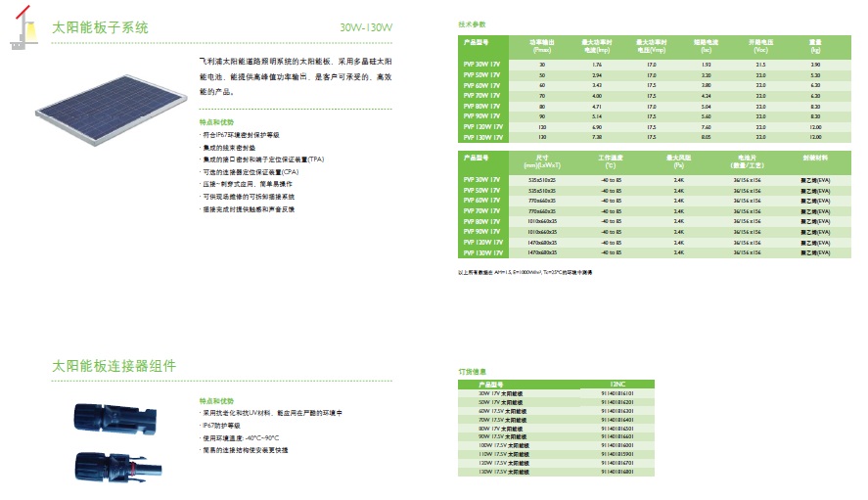The height and width of the screenshot is (500, 868).
Task: Click the Isc value 8.05
Action: pos(707,137)
